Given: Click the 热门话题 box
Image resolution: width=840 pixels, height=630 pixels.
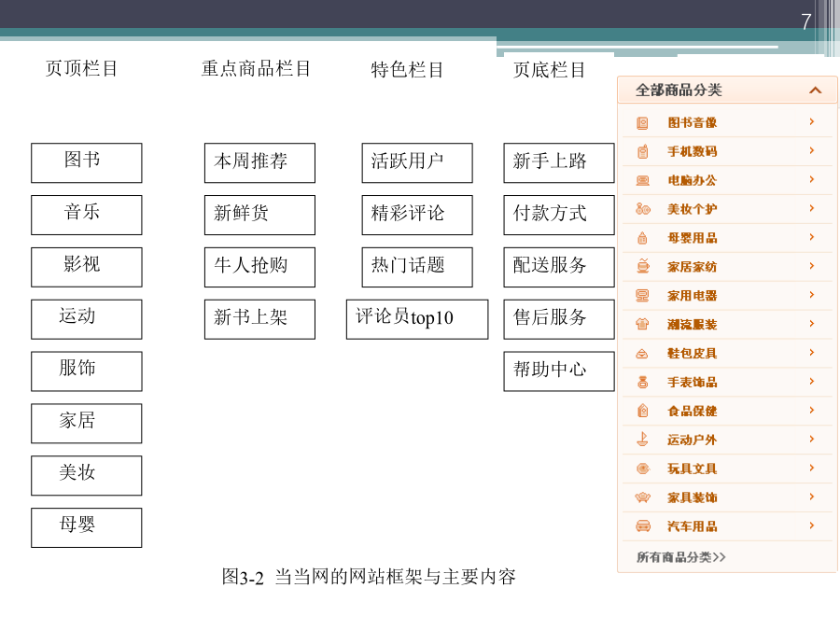Looking at the screenshot, I should (417, 267).
